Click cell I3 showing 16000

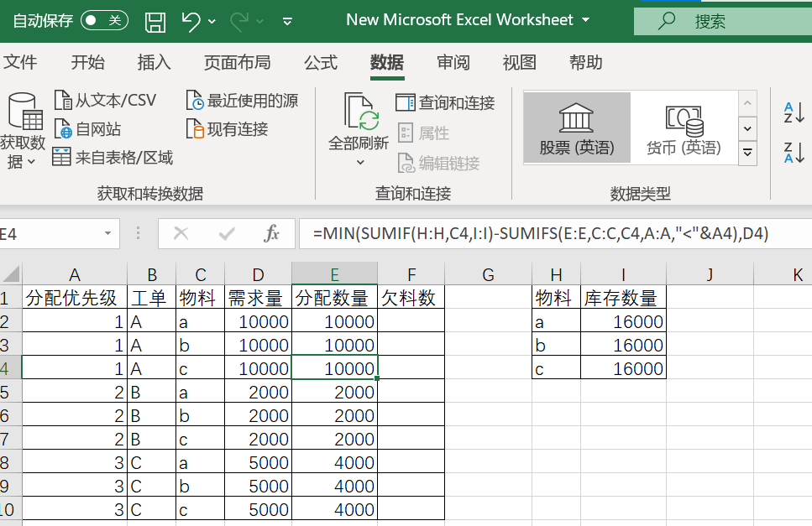[624, 345]
